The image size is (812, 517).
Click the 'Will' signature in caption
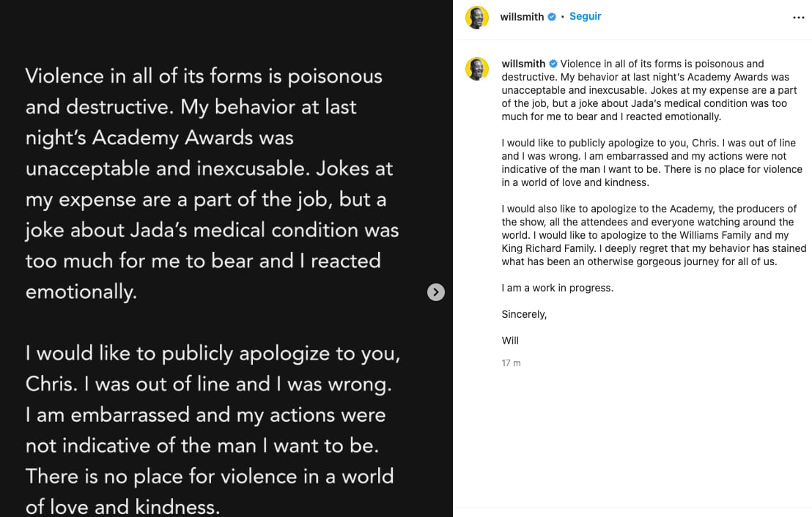510,341
